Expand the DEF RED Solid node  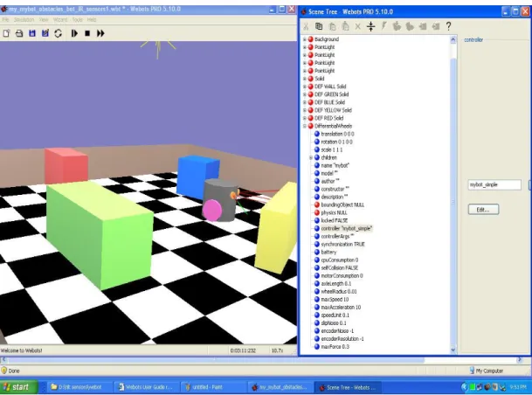(x=305, y=118)
